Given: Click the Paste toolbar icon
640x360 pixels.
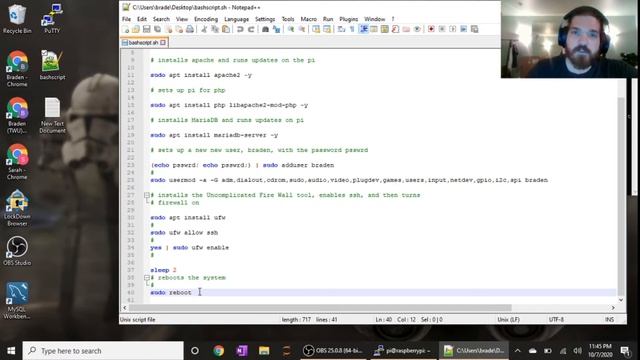Looking at the screenshot, I should pos(226,29).
